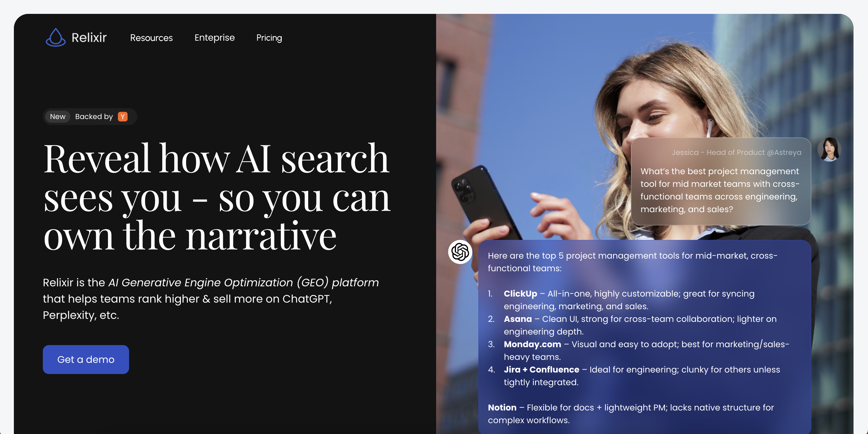Click the question about best project management tool
The image size is (868, 434).
[x=720, y=190]
